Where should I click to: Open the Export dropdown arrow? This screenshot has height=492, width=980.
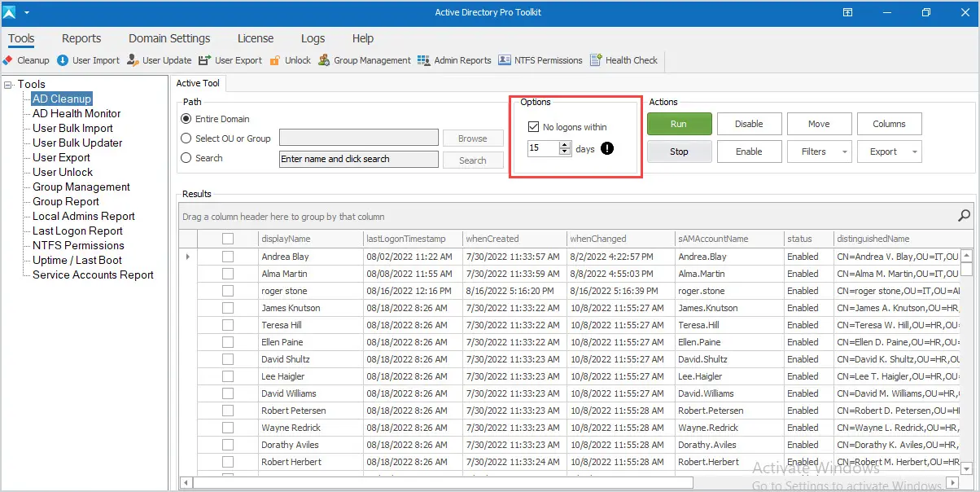pos(915,152)
